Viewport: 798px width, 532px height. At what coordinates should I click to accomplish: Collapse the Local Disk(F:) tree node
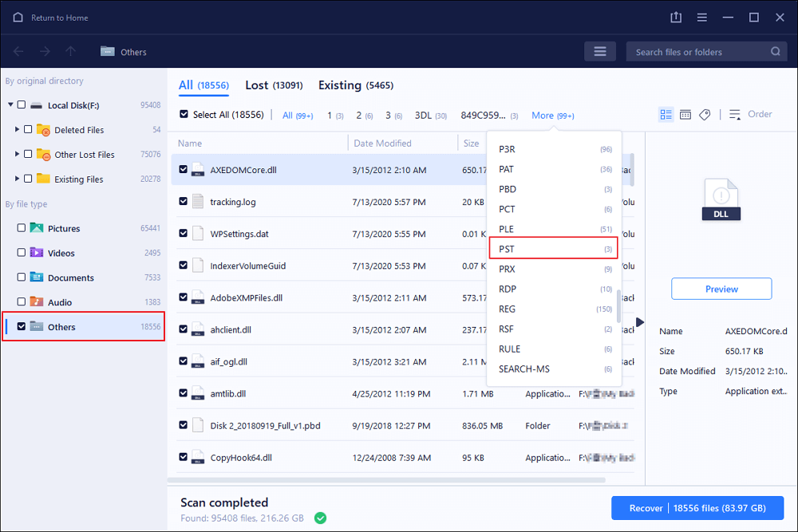pyautogui.click(x=10, y=105)
